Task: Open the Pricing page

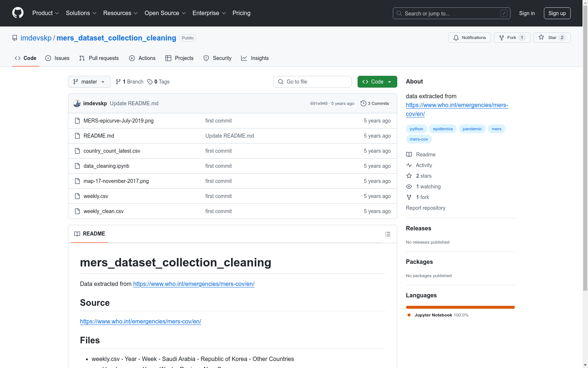Action: (x=241, y=13)
